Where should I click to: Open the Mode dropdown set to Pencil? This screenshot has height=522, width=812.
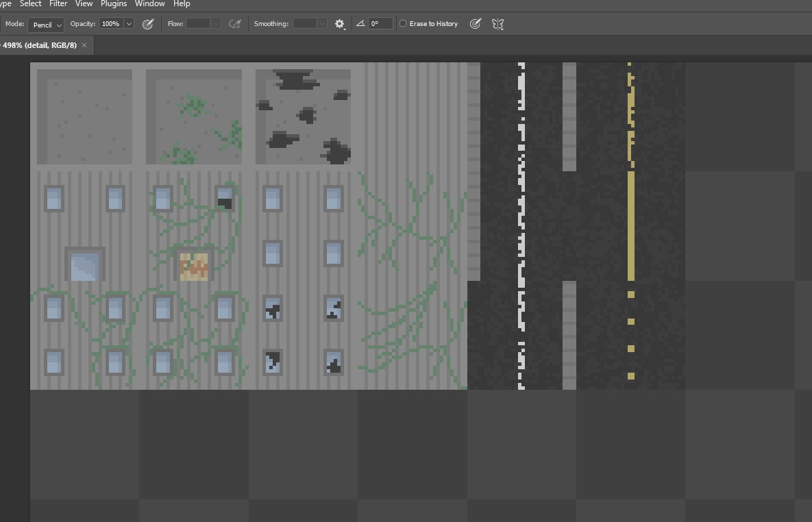point(46,25)
